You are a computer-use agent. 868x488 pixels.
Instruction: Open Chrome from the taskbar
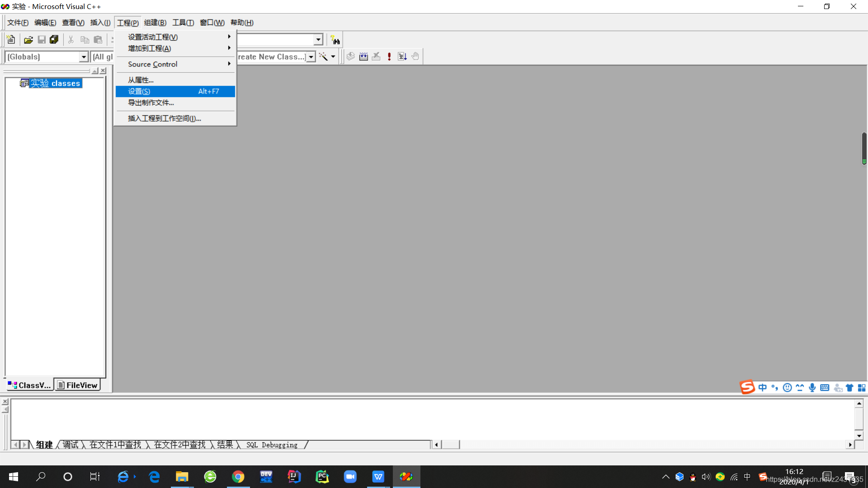(x=238, y=477)
